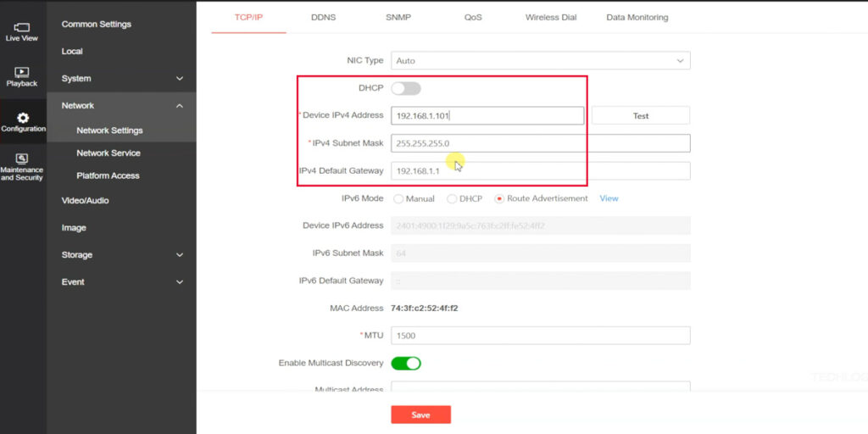This screenshot has height=434, width=868.
Task: Disable the Enable Multicast Discovery toggle
Action: pos(406,363)
